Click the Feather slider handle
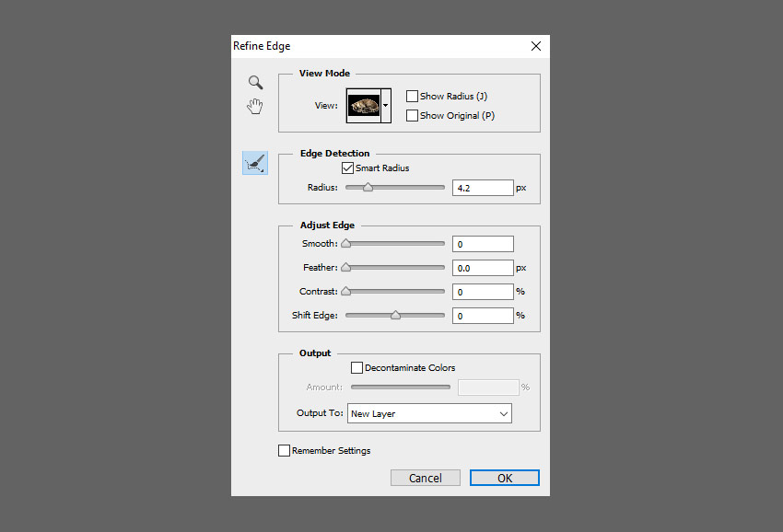Viewport: 783px width, 532px height. 346,268
